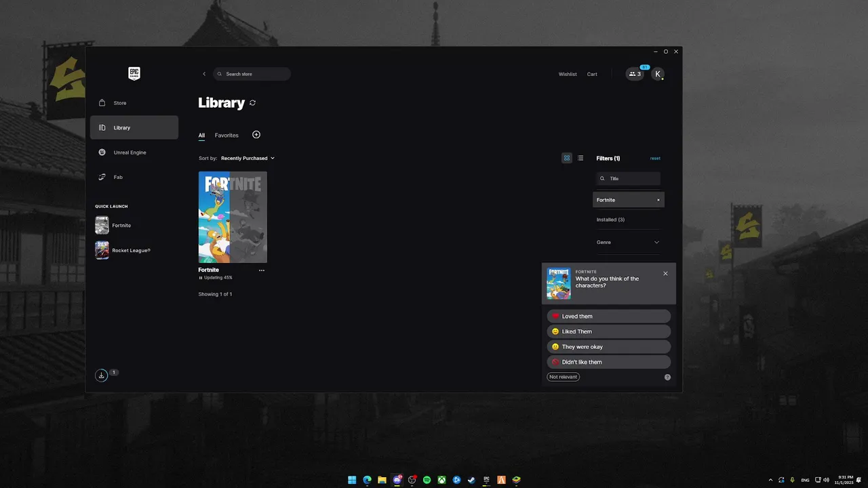
Task: Launch Fortnite from Quick Launch
Action: [113, 225]
